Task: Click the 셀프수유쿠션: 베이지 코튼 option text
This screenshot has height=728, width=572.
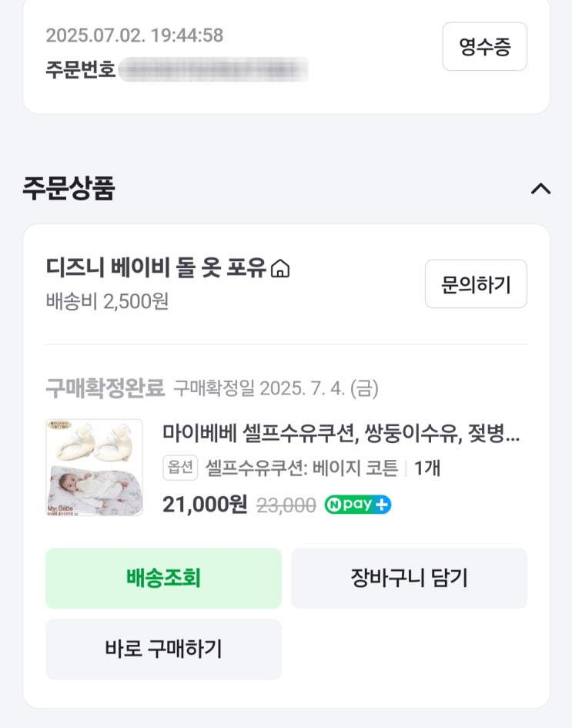Action: pos(302,468)
